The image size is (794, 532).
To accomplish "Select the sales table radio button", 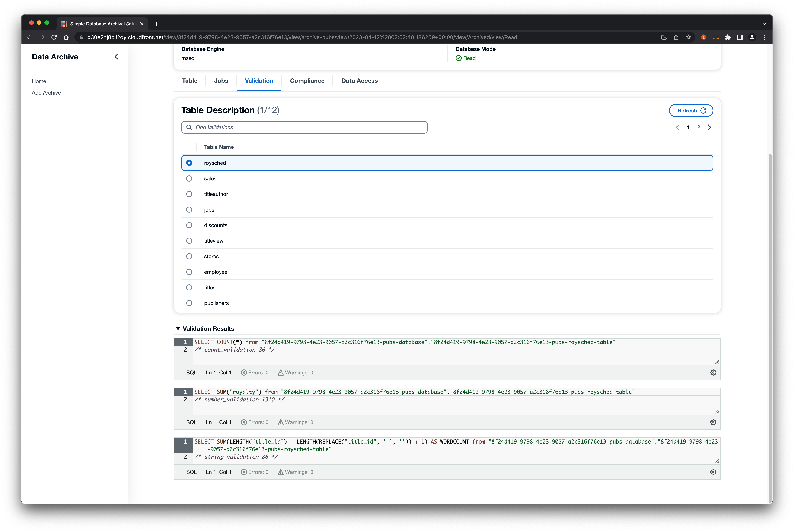I will coord(189,178).
